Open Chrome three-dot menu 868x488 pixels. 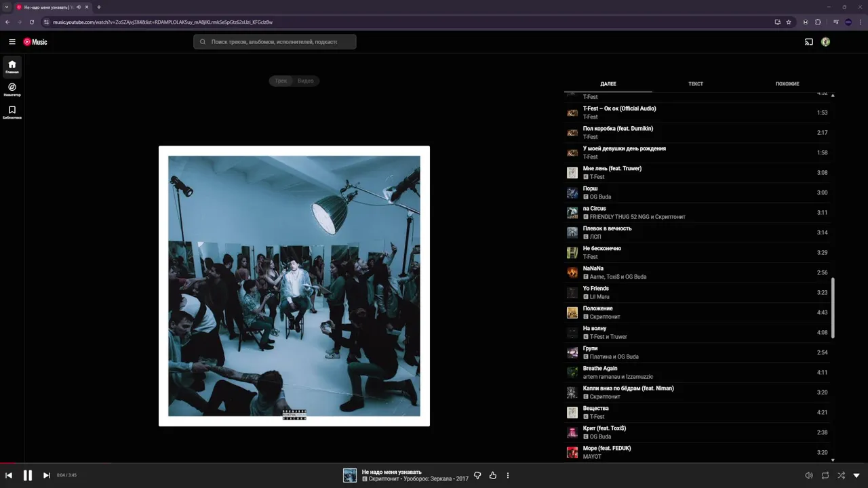[859, 22]
